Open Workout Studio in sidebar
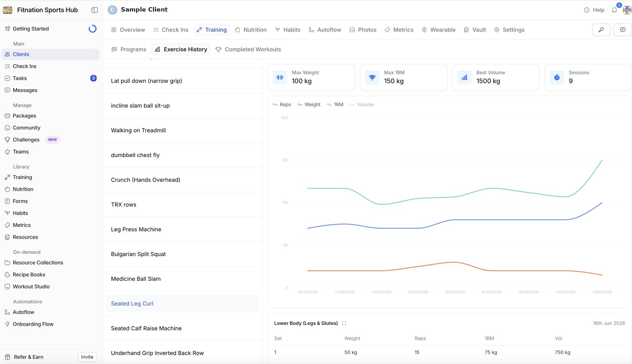Screen dimensions: 632x364 51,287
